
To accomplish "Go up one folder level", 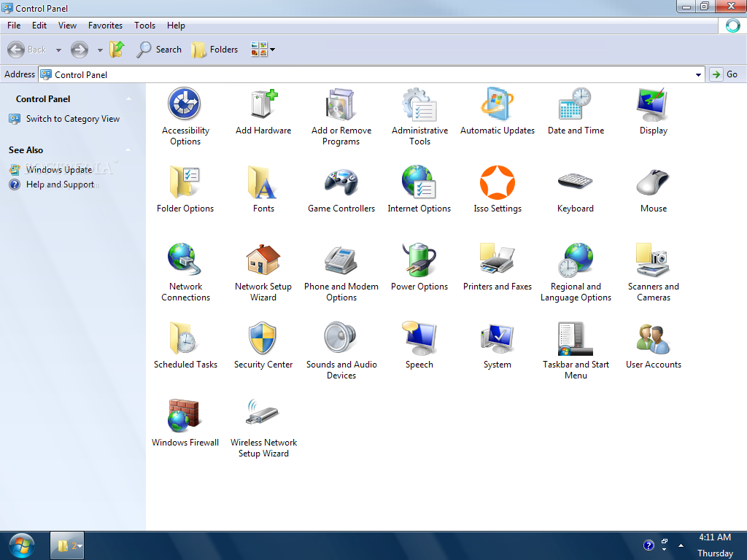I will tap(117, 50).
